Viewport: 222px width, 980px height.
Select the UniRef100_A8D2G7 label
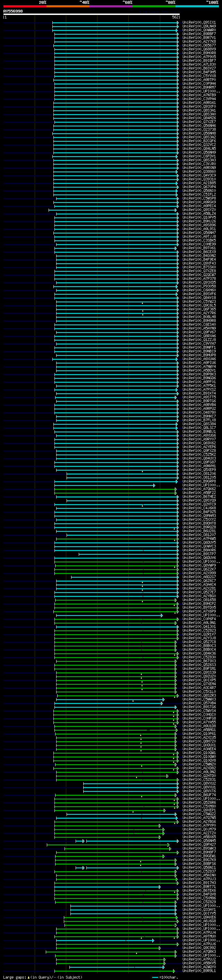click(x=199, y=577)
